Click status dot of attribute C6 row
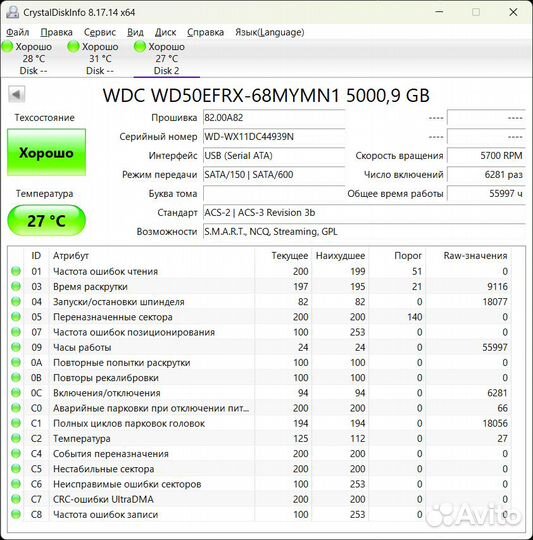 16,484
